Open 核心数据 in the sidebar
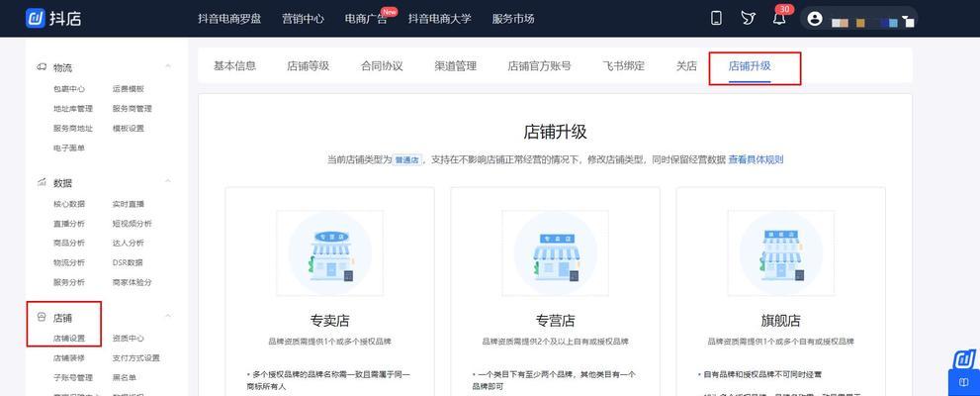 (x=69, y=204)
